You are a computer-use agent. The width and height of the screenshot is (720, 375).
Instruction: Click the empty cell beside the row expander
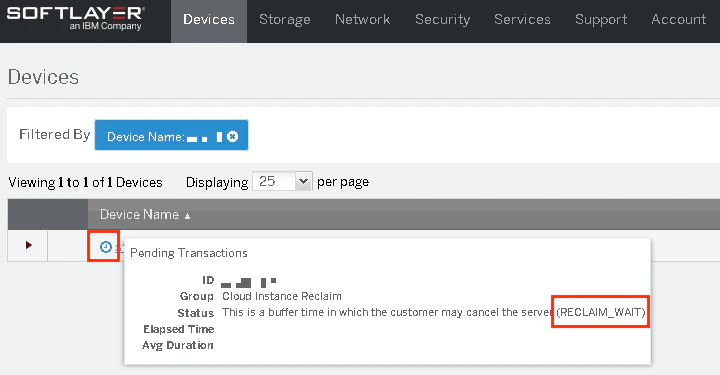tap(68, 245)
